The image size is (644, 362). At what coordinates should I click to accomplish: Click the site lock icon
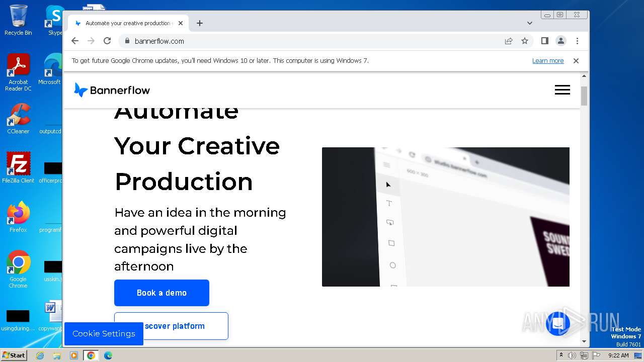pyautogui.click(x=127, y=41)
